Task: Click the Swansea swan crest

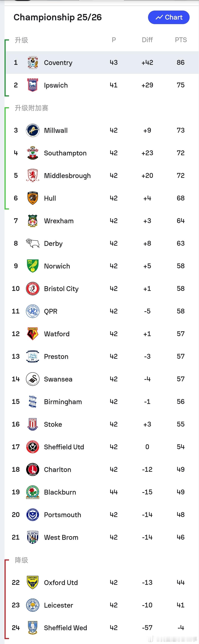Action: [x=33, y=379]
